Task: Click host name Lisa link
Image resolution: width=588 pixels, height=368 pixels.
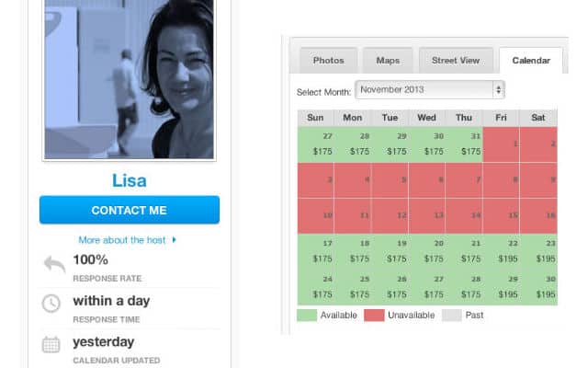Action: pyautogui.click(x=130, y=180)
